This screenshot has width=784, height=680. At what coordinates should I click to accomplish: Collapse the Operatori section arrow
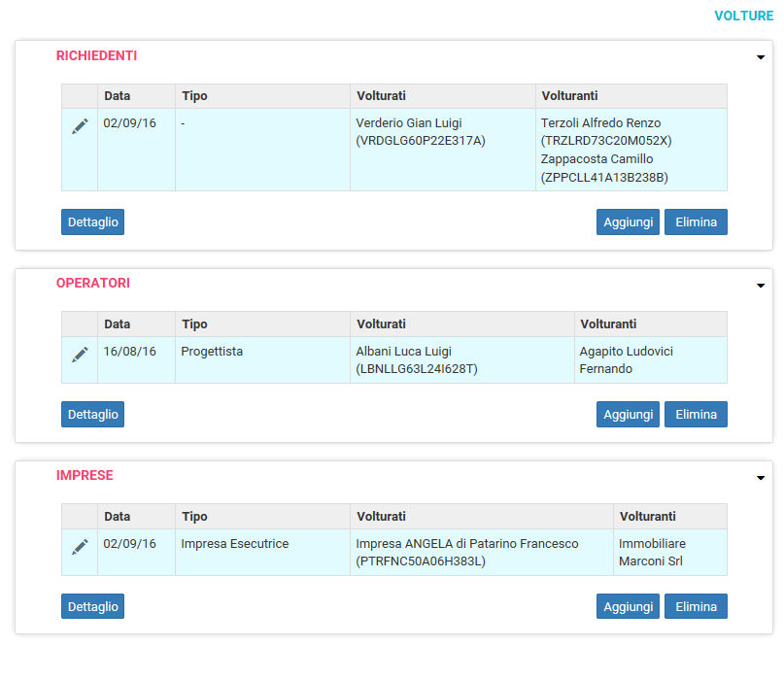coord(761,286)
